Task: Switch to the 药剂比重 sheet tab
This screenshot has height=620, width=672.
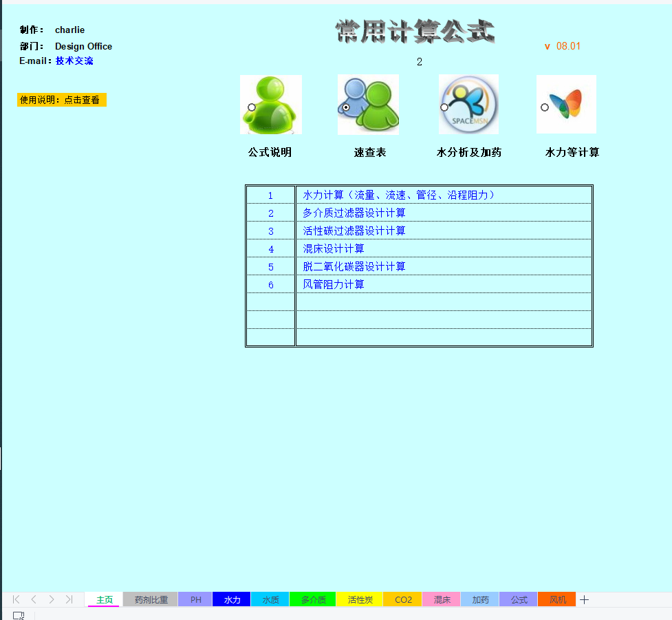Action: (151, 599)
